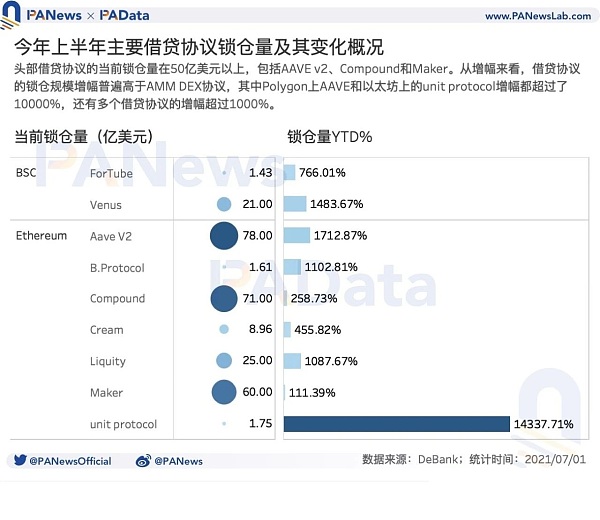This screenshot has width=600, height=520.
Task: Click the Liquity bubble marker
Action: coord(224,361)
